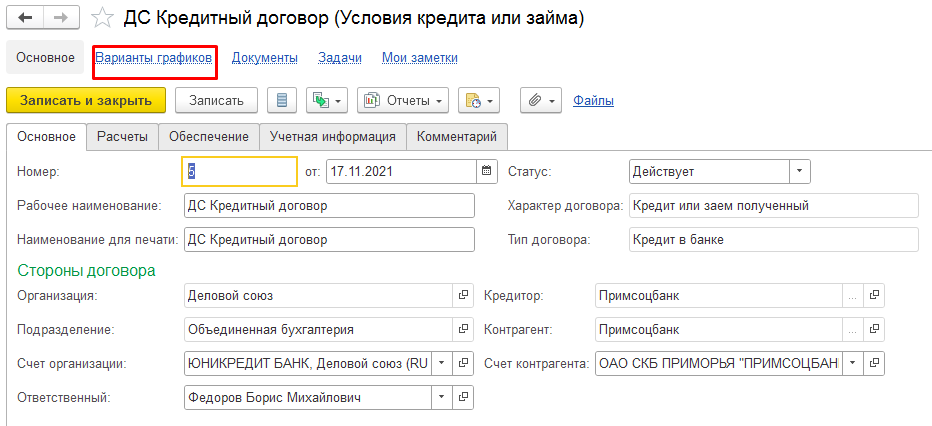Image resolution: width=932 pixels, height=426 pixels.
Task: Open the date picker calendar icon
Action: click(x=487, y=171)
